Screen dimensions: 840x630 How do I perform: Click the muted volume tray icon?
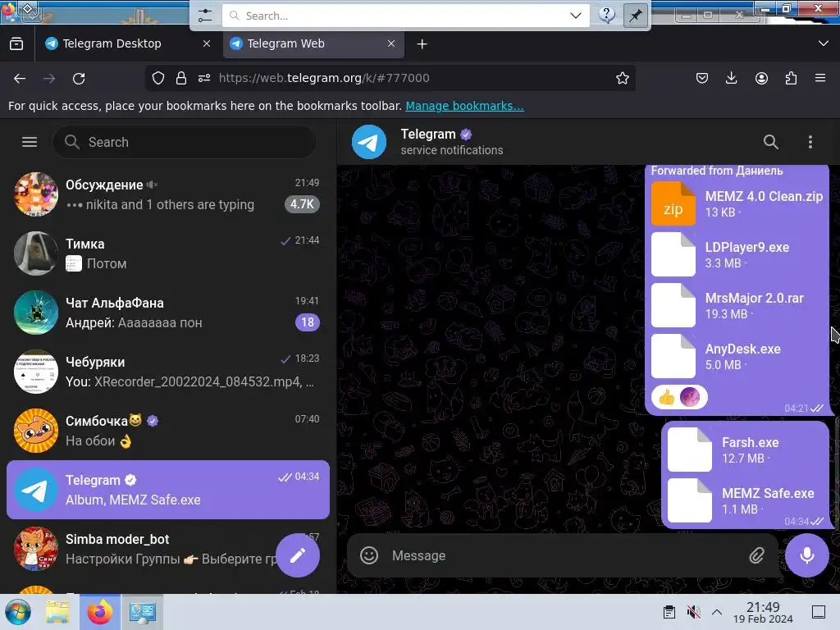coord(693,612)
